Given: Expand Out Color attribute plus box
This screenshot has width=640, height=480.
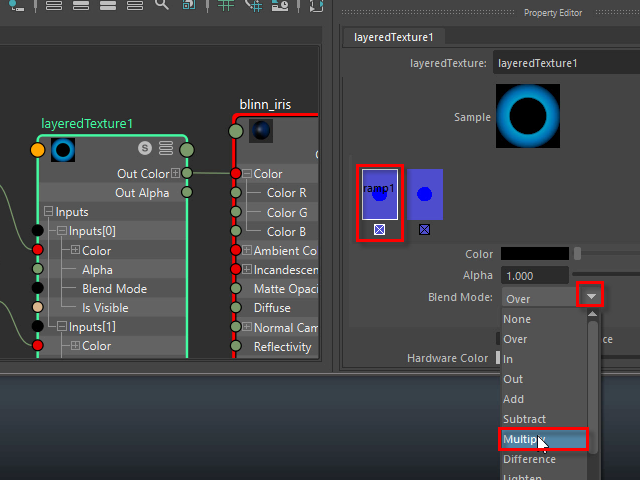Looking at the screenshot, I should point(176,174).
